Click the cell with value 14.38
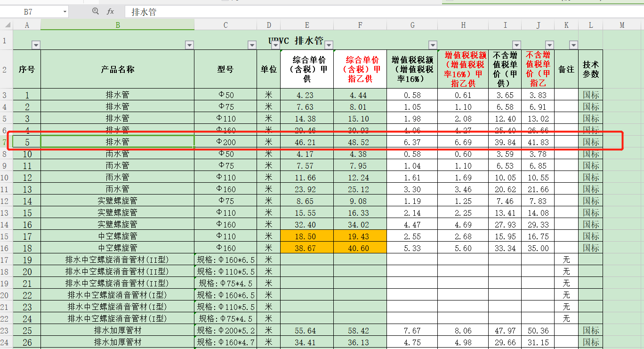This screenshot has height=349, width=644. 306,119
